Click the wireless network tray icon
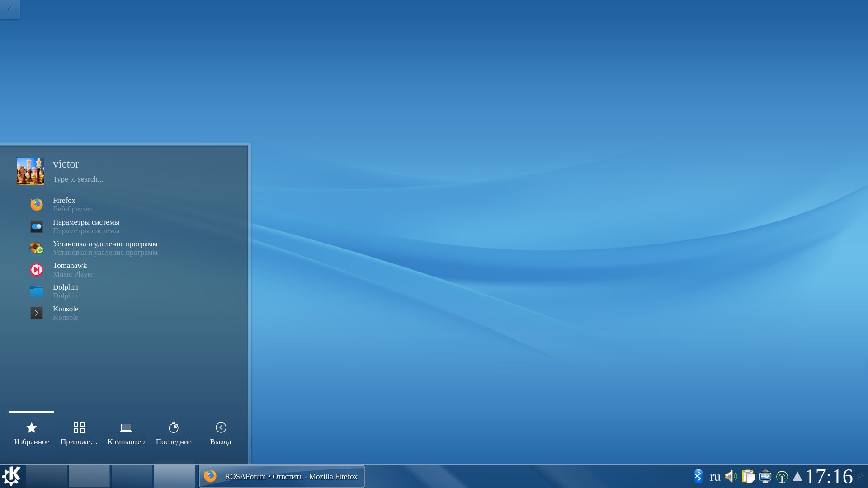Image resolution: width=868 pixels, height=488 pixels. pos(782,477)
